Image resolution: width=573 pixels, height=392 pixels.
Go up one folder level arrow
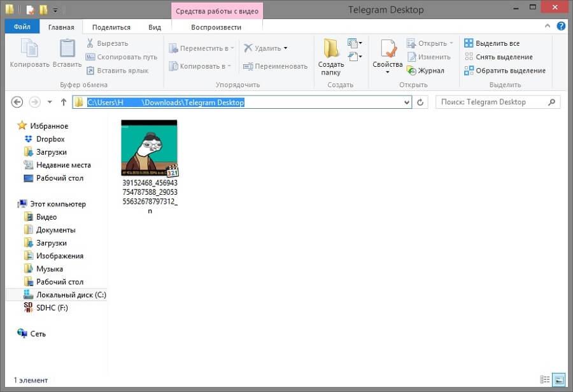64,102
